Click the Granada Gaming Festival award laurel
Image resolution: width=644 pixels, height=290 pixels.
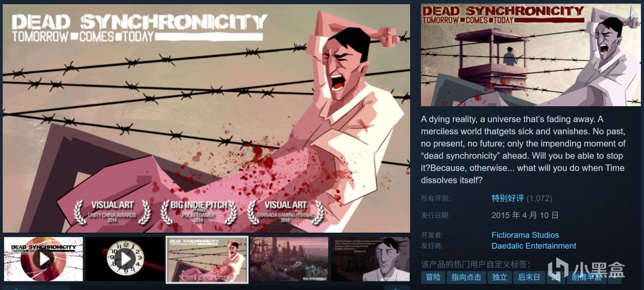(x=285, y=212)
